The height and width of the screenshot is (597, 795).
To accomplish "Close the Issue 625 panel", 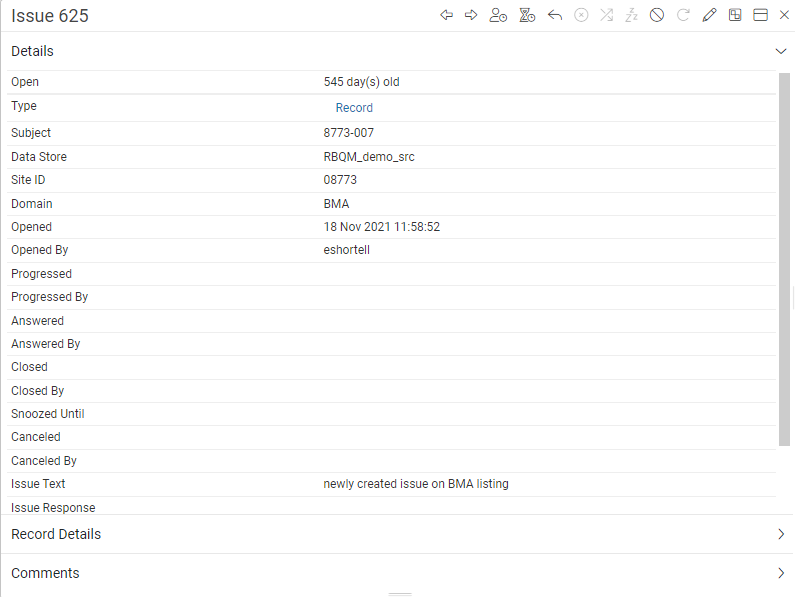I will [784, 15].
